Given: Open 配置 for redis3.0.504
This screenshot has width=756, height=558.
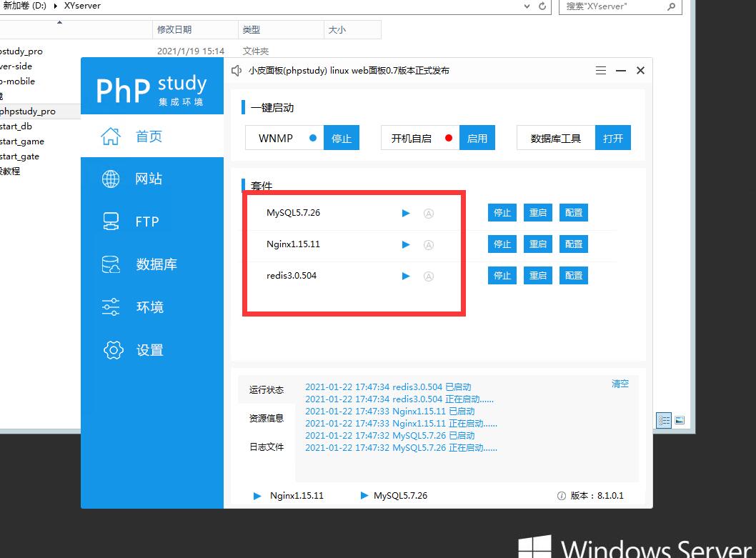Looking at the screenshot, I should click(x=574, y=276).
